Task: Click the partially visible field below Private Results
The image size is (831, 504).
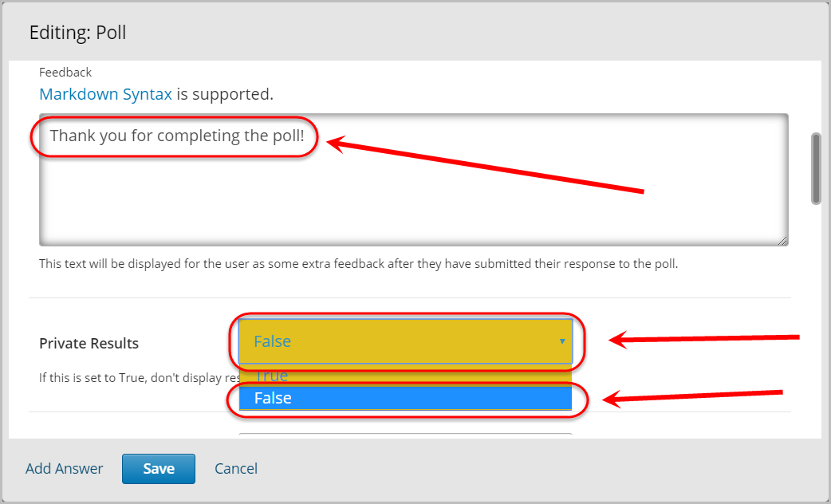Action: (x=405, y=435)
